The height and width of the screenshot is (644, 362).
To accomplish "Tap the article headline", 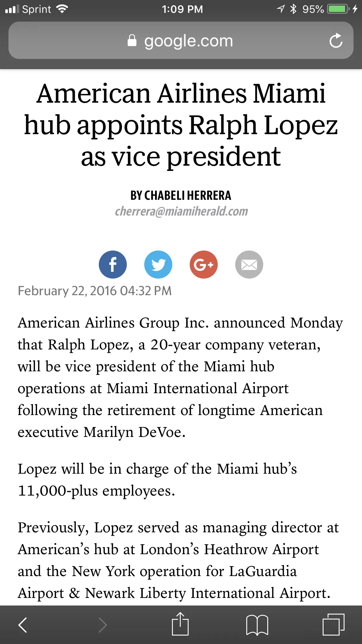I will [181, 125].
